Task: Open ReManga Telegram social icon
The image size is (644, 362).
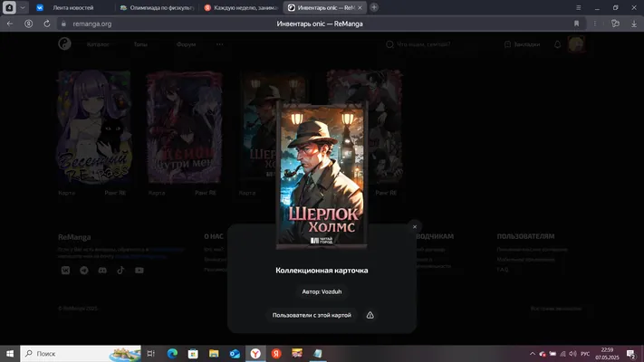Action: (x=84, y=270)
